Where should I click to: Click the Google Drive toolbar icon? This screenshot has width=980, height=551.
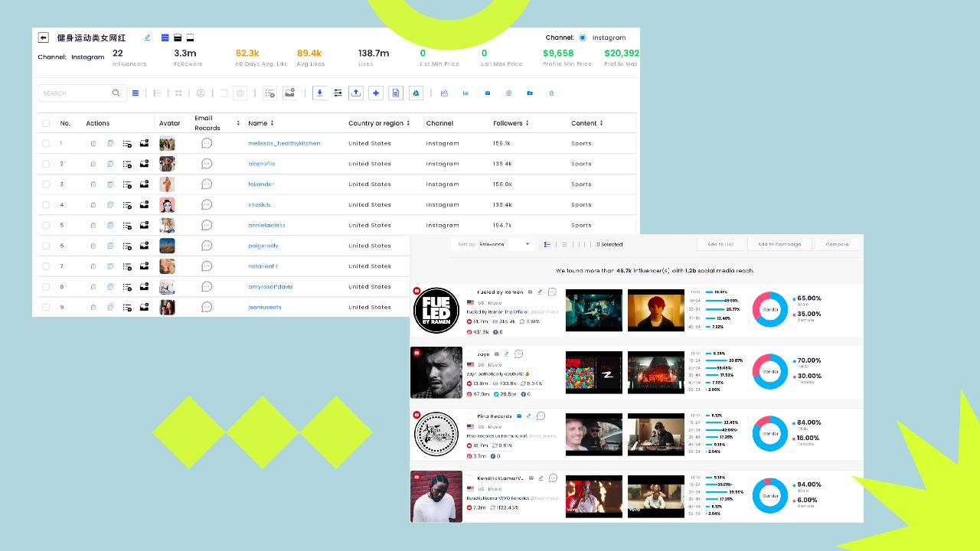416,93
